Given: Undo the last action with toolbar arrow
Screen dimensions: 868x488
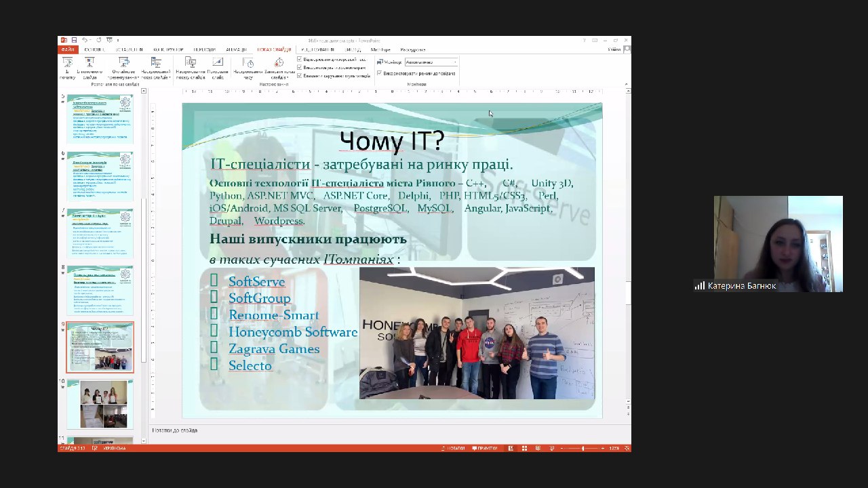Looking at the screenshot, I should point(84,40).
